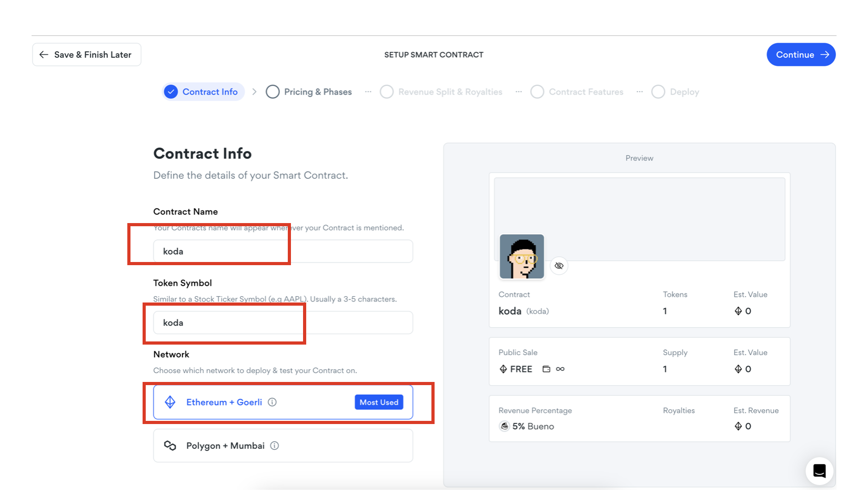The height and width of the screenshot is (504, 866).
Task: Click the pixel avatar thumbnail in preview
Action: point(522,257)
